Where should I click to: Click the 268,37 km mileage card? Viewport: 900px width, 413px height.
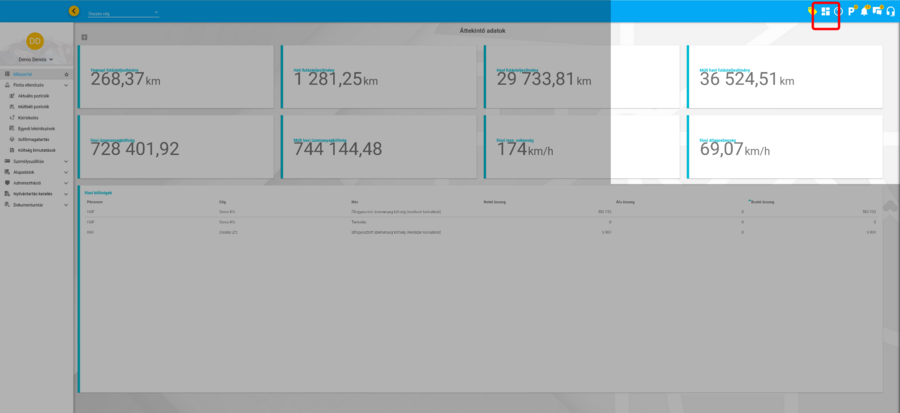(176, 76)
